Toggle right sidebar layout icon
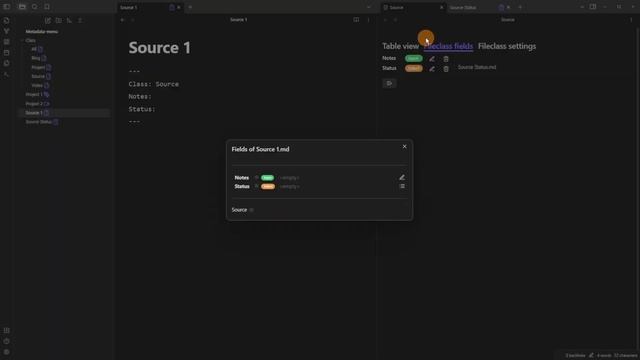The width and height of the screenshot is (640, 360). (x=593, y=7)
